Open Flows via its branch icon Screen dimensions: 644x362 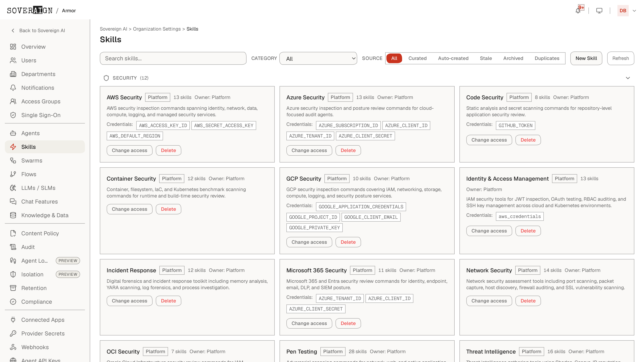[x=13, y=174]
